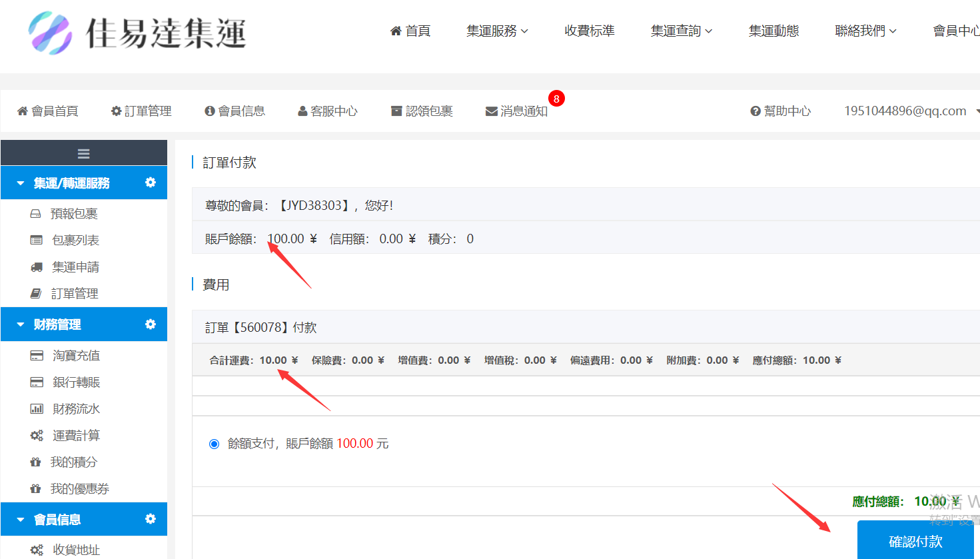Open the 幫助中心 link
Image resolution: width=980 pixels, height=559 pixels.
(781, 111)
